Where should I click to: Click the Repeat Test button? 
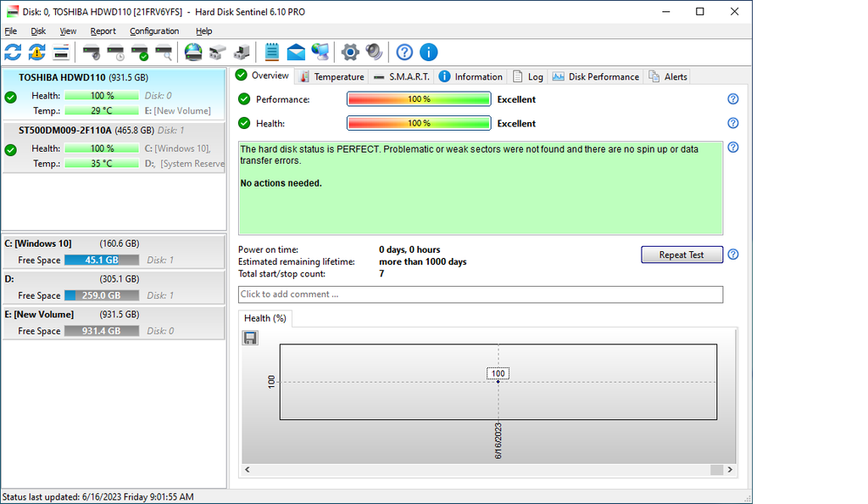coord(682,255)
